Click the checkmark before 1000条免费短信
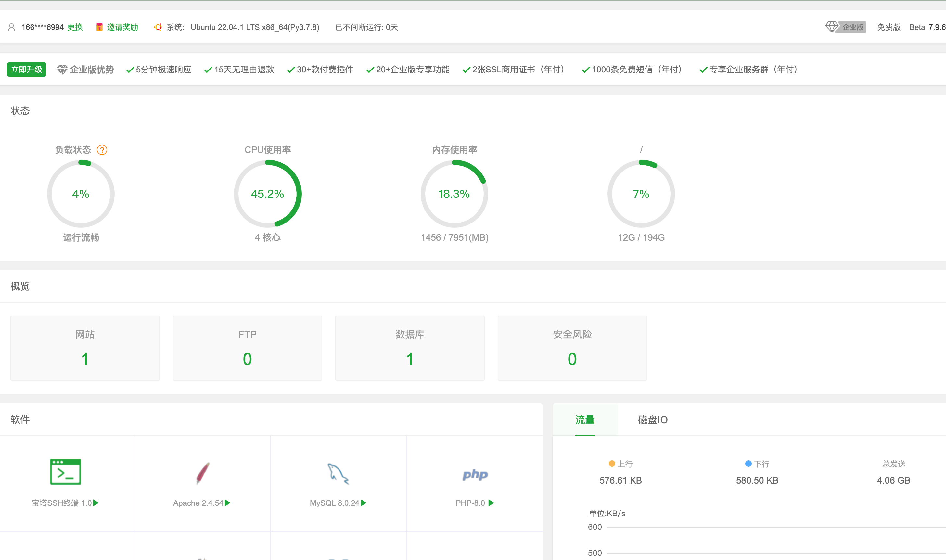 click(x=586, y=70)
